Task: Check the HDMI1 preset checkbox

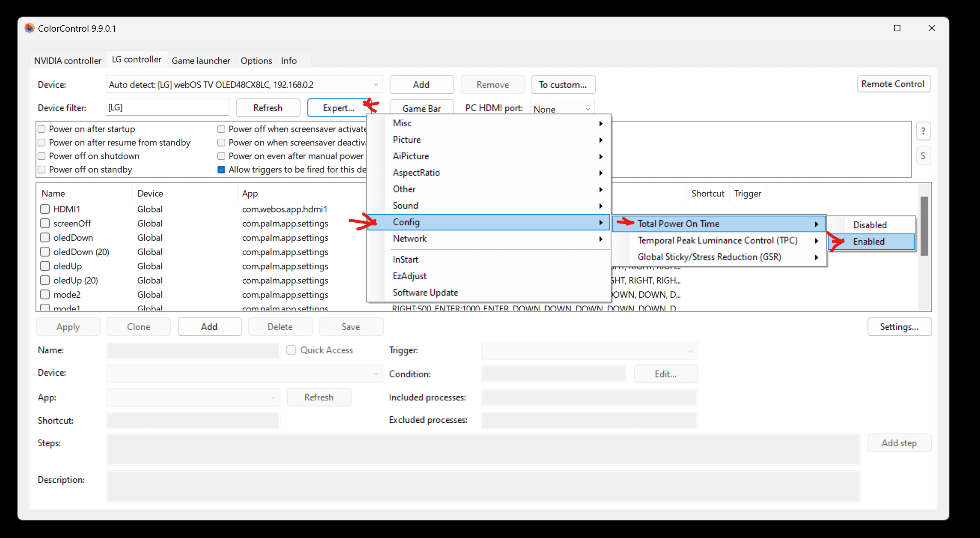Action: [45, 209]
